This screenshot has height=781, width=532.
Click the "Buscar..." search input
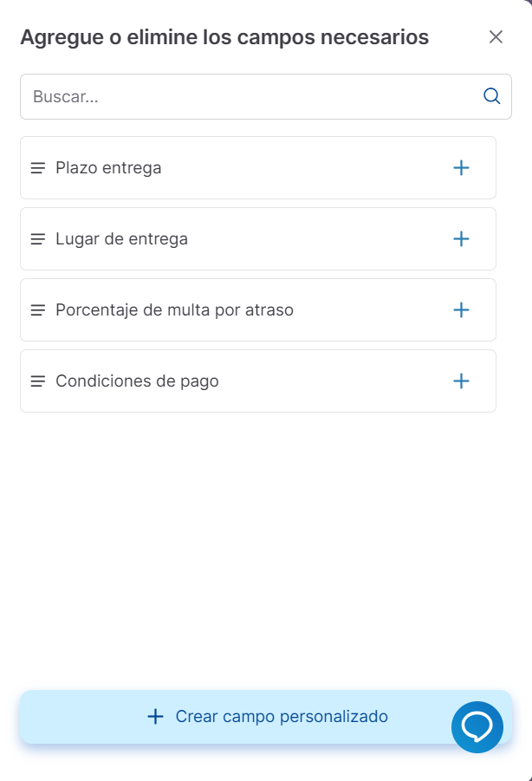click(217, 96)
